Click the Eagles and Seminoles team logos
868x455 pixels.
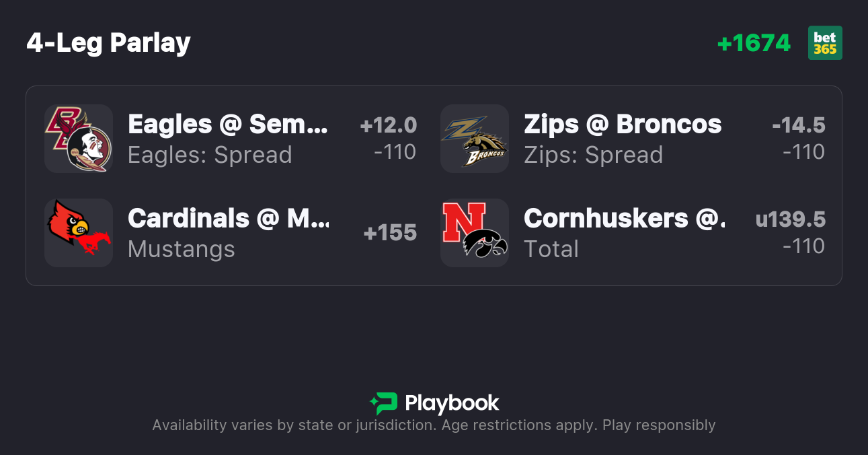pos(78,139)
